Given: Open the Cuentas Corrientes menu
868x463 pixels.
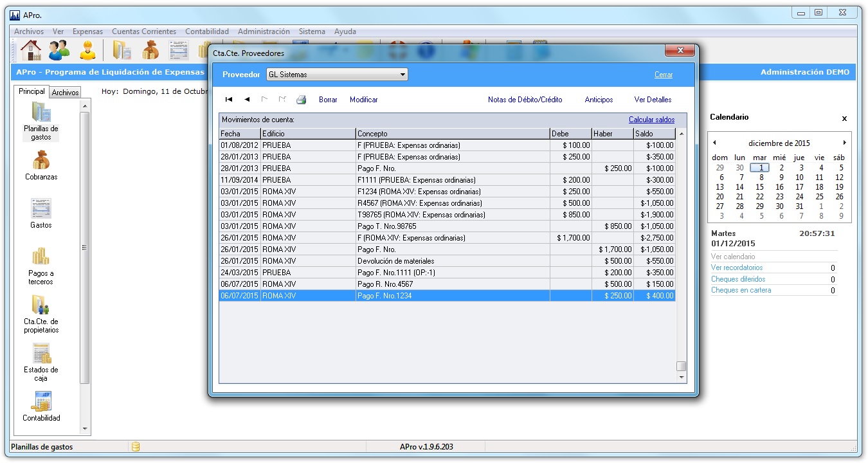Looking at the screenshot, I should coord(144,32).
